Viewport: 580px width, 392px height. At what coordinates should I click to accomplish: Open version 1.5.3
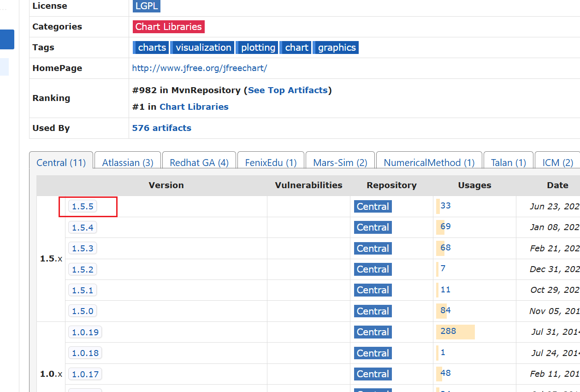(83, 249)
